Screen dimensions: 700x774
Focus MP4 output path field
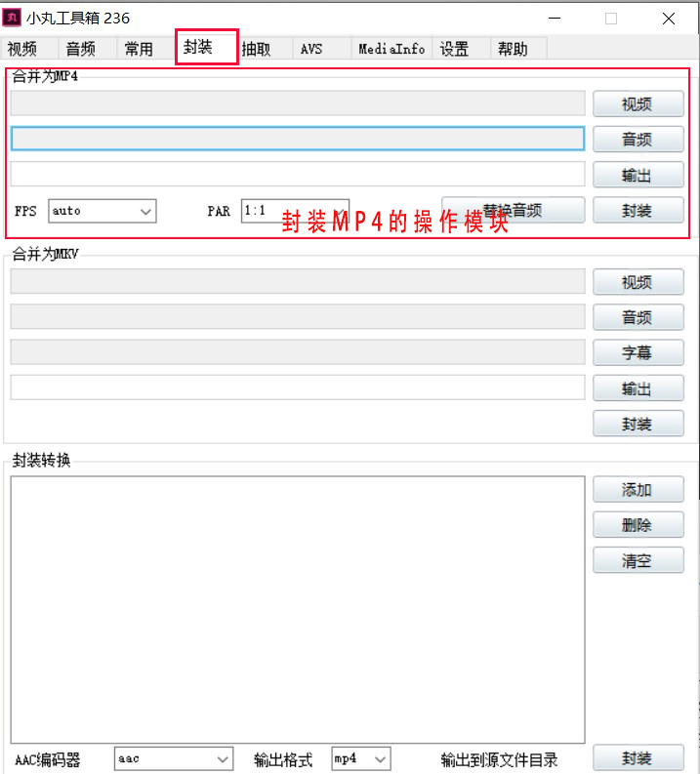click(298, 175)
